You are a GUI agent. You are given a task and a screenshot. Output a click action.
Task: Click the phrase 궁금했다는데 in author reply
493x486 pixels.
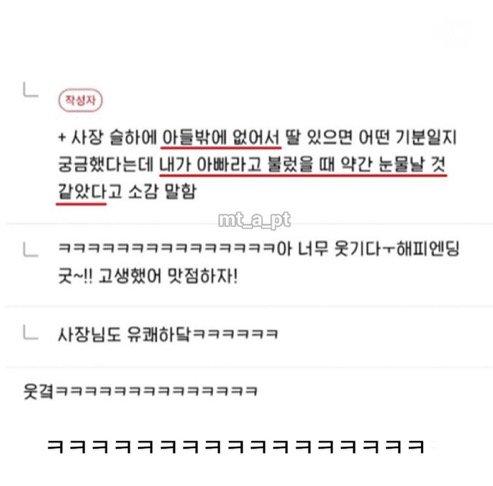[106, 165]
